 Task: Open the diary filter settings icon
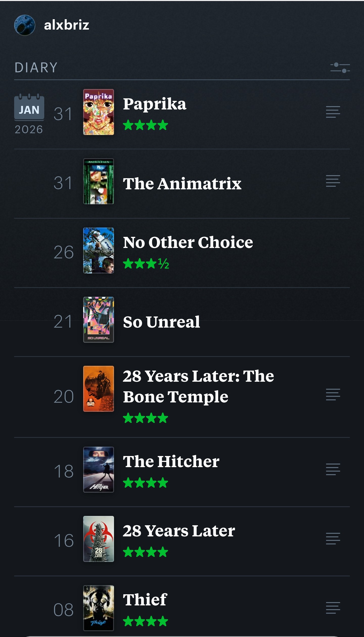340,68
